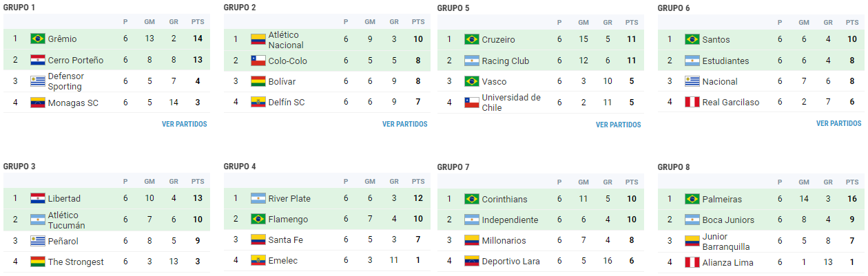
Task: Open Ver Partidos link for Grupo 5
Action: pos(618,125)
